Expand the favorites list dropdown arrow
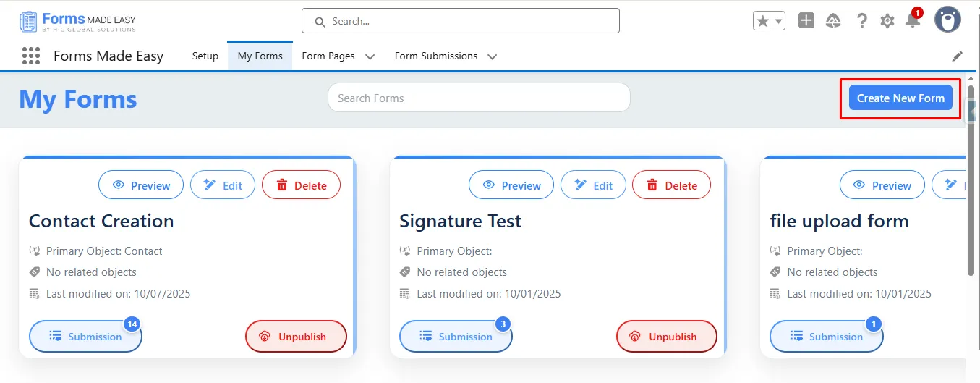The height and width of the screenshot is (383, 980). click(x=779, y=21)
